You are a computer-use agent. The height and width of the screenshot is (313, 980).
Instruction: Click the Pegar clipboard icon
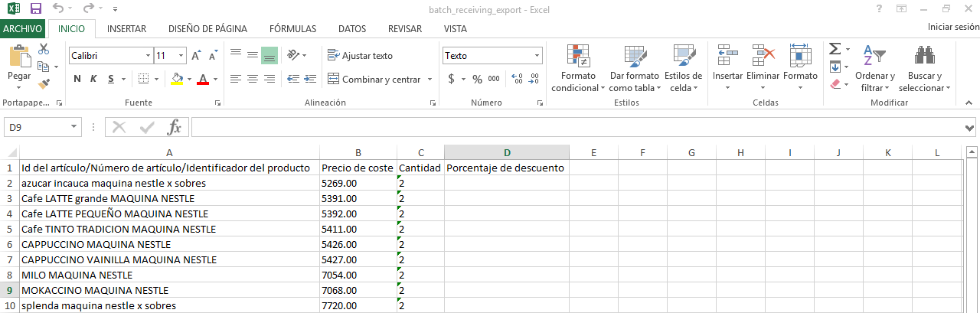pos(18,57)
